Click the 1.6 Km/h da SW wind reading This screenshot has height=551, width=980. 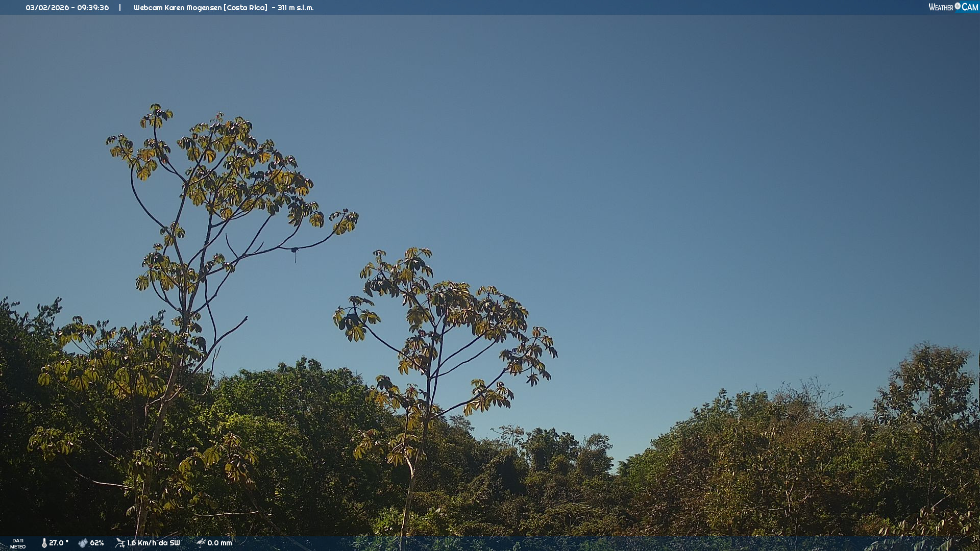point(153,543)
